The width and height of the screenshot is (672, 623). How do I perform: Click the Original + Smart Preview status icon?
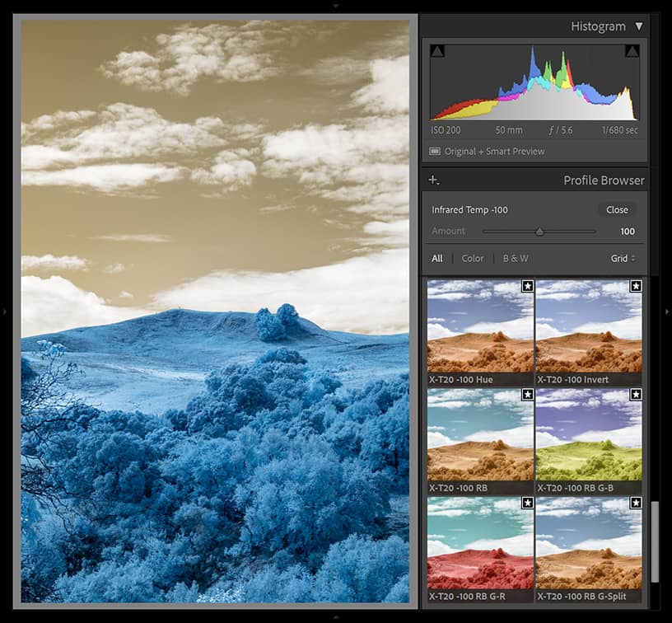[436, 151]
